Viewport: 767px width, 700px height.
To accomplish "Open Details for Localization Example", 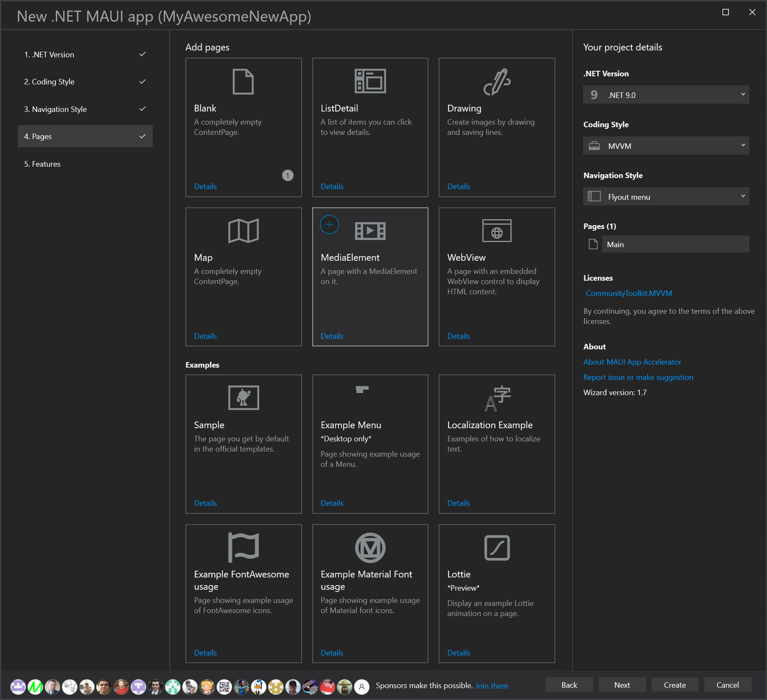I will coord(459,503).
